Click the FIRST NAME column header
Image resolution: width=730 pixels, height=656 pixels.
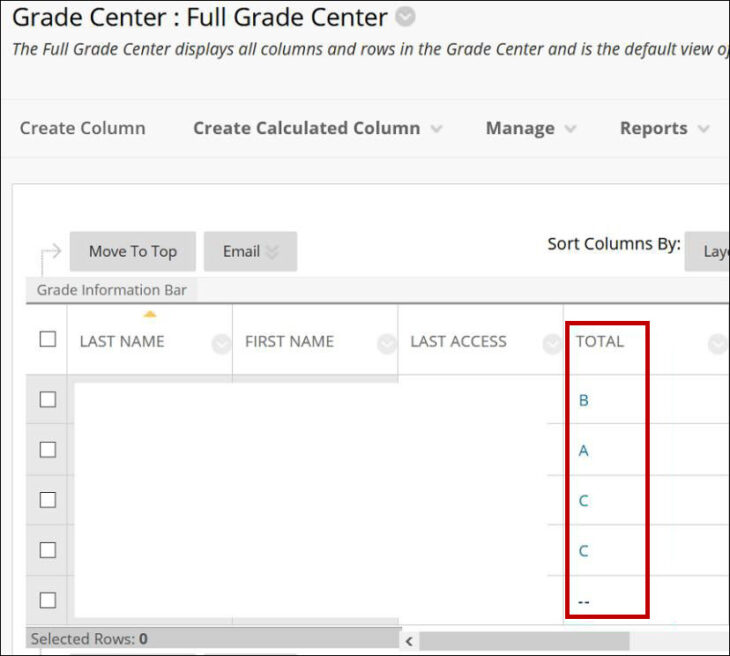(289, 342)
